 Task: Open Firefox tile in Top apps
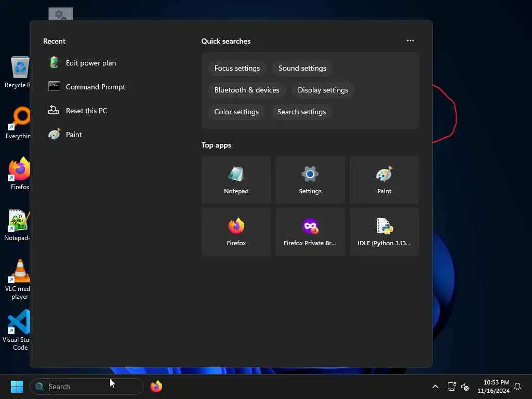236,232
